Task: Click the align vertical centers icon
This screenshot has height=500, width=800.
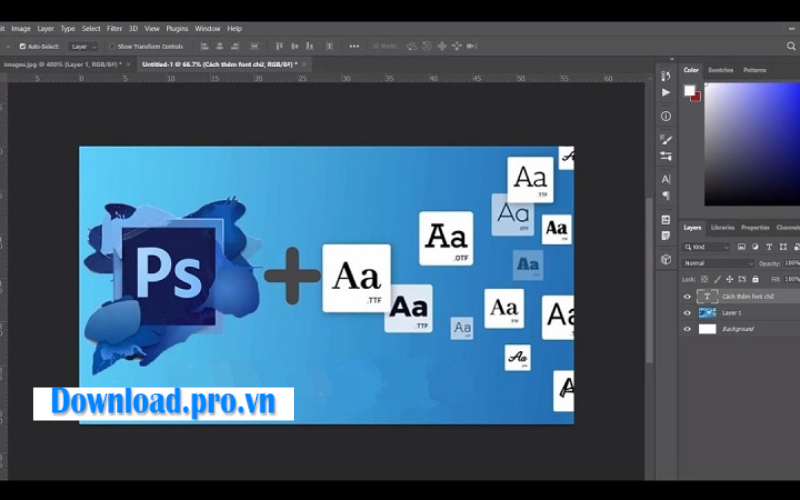Action: coord(294,46)
